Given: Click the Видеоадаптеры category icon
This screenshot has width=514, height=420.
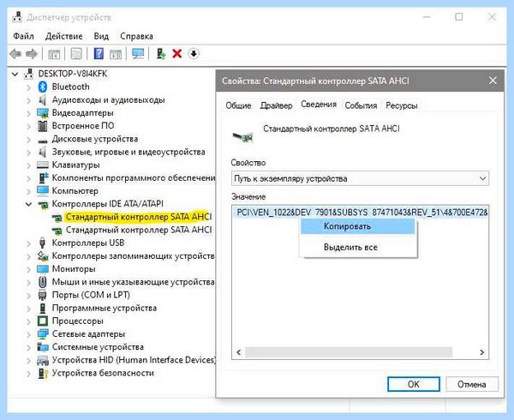Looking at the screenshot, I should [43, 113].
